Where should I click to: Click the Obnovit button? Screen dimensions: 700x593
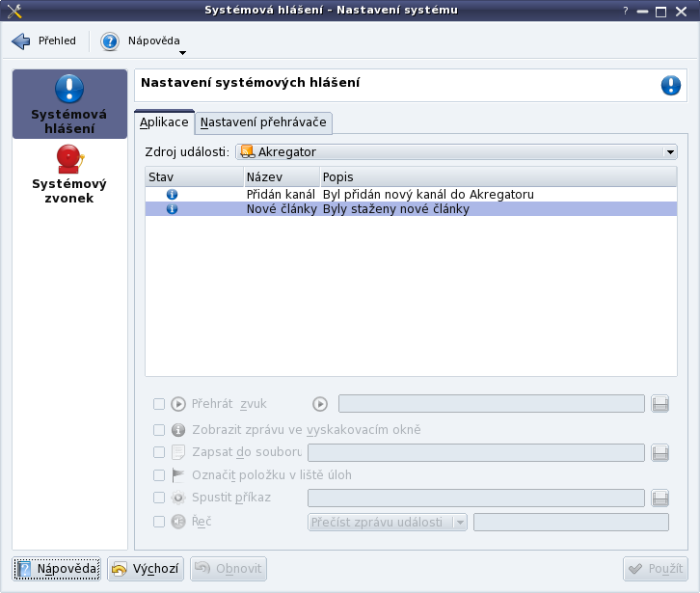pyautogui.click(x=229, y=569)
